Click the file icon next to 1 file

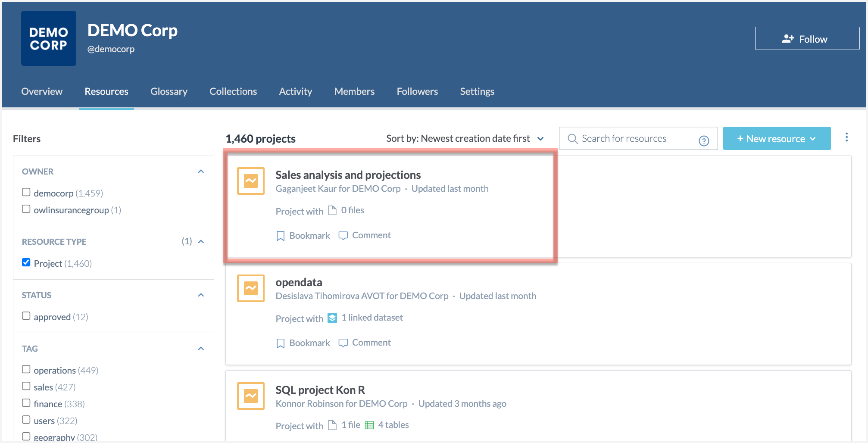[332, 425]
